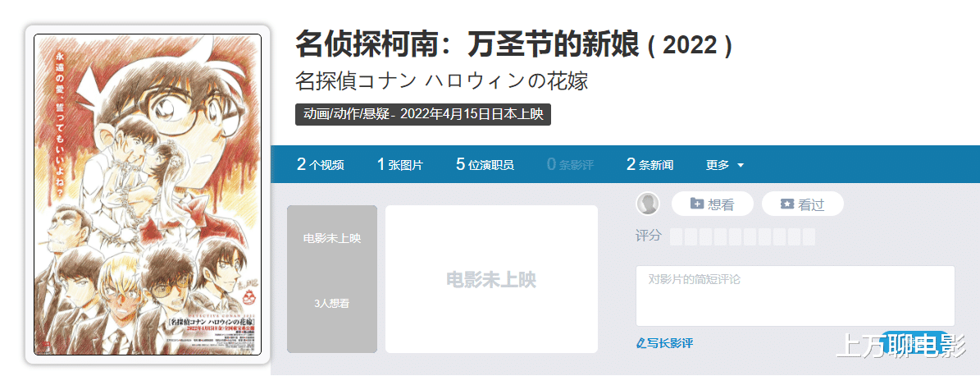The width and height of the screenshot is (980, 376).
Task: Open the 2 条新闻 news tab
Action: coord(650,165)
